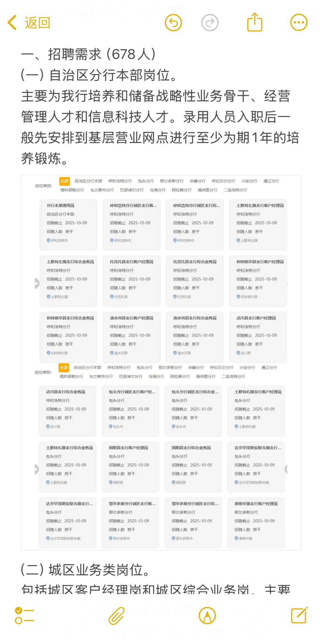Tap the 呼和浩特分行城区支行综… card title

point(196,205)
